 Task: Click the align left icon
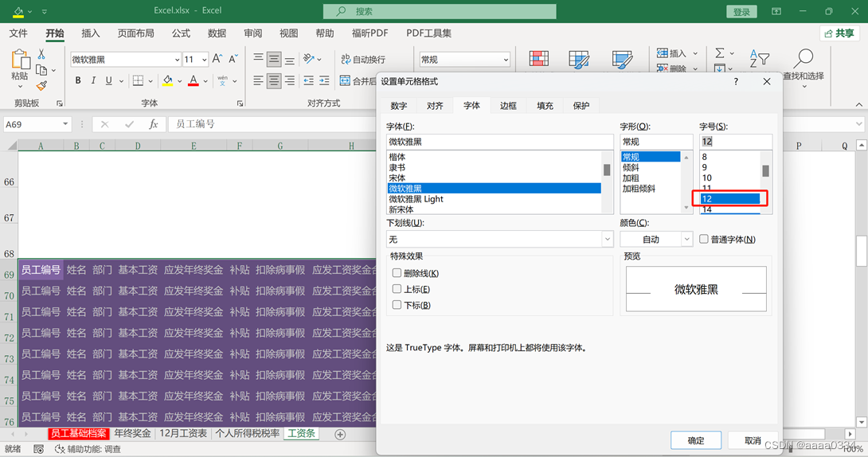[258, 80]
